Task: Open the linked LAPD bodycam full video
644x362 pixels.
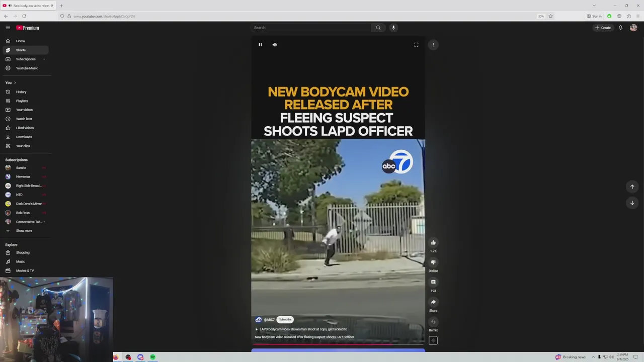Action: (x=301, y=329)
